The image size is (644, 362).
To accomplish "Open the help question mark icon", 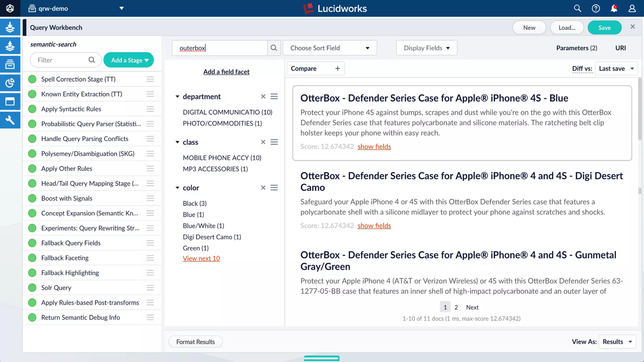I will pyautogui.click(x=596, y=8).
